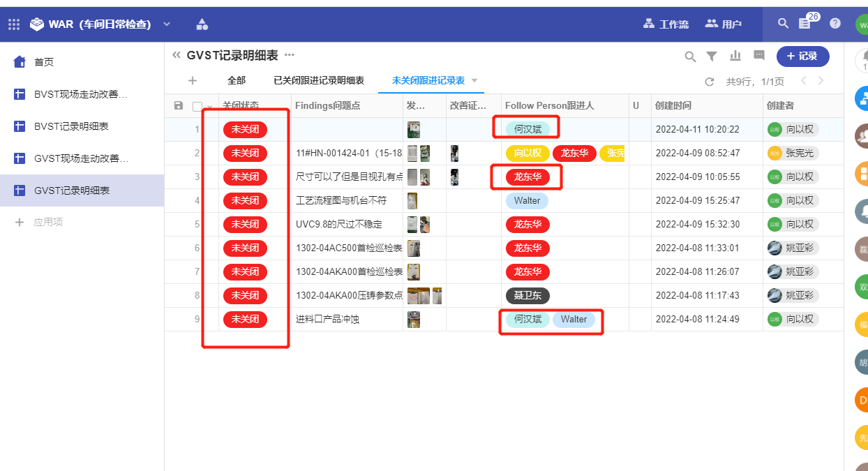Open the more options ellipsis beside GVST记录明细表
The image size is (868, 471).
point(290,55)
